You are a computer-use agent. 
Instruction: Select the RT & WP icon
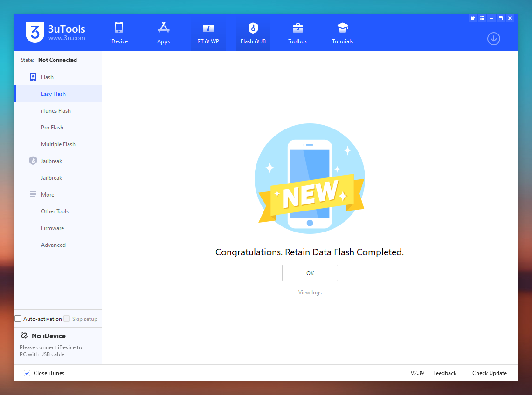[208, 28]
